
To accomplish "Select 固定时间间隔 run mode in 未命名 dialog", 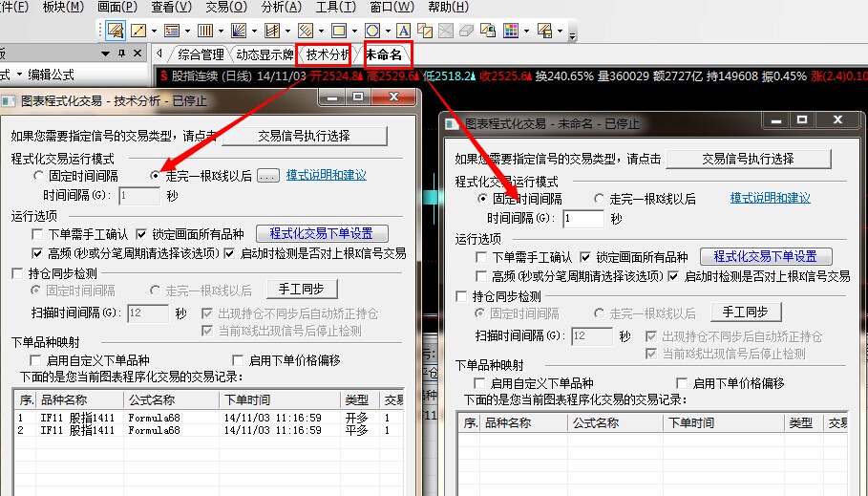I will 483,199.
